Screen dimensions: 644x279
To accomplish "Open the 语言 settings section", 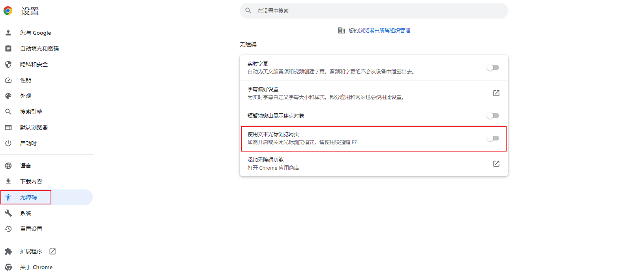I will click(26, 166).
